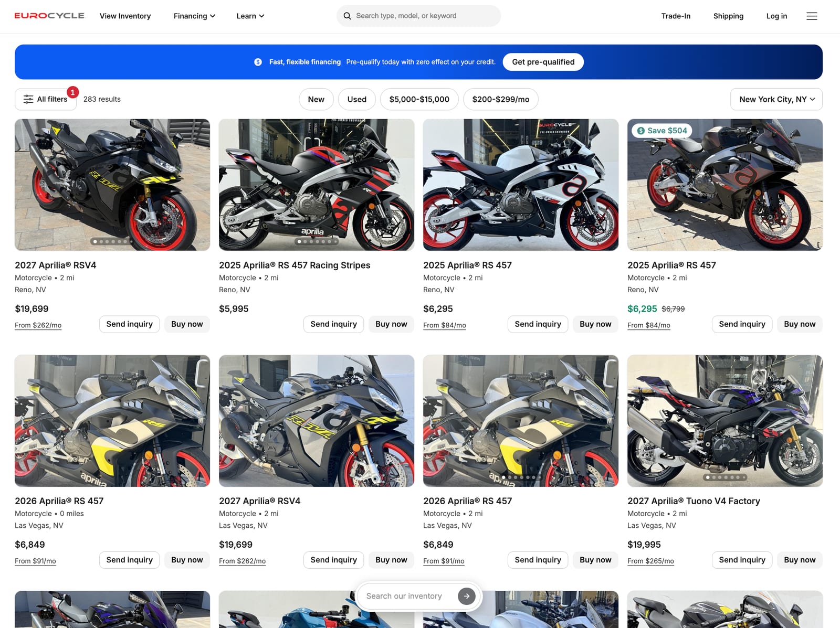The height and width of the screenshot is (628, 840).
Task: Submit inventory search arrow button
Action: 466,596
